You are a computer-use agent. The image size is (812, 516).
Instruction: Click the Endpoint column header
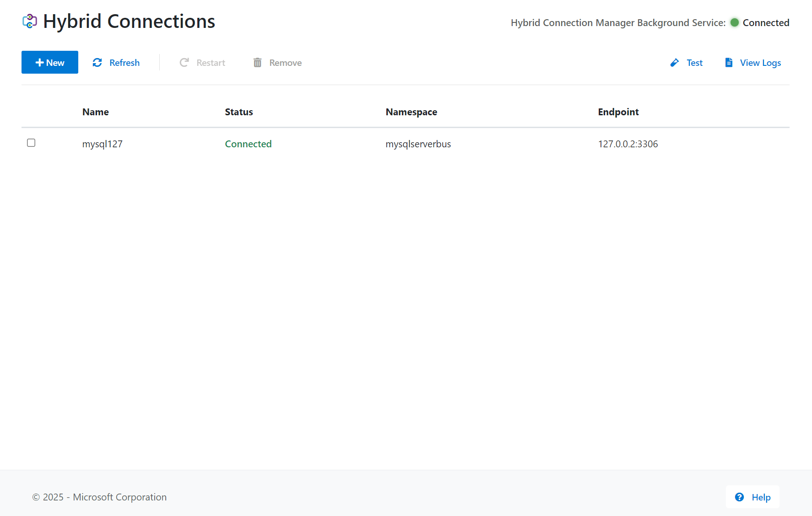pyautogui.click(x=618, y=112)
